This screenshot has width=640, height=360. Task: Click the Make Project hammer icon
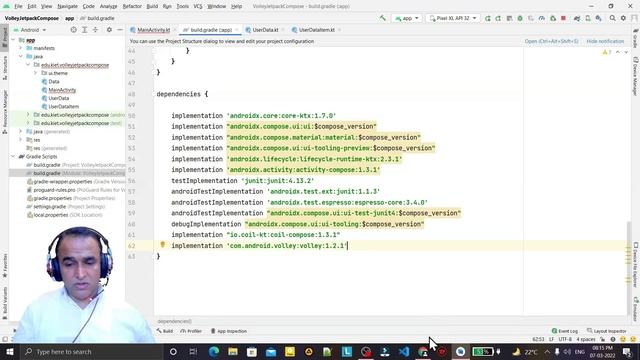382,18
